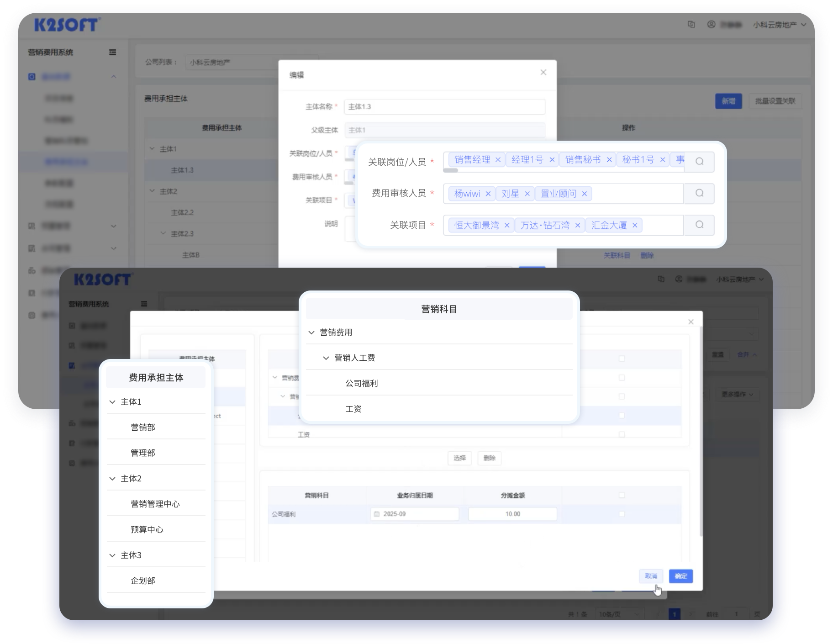Screen dimensions: 833x644
Task: Check the 工资 row checkbox
Action: point(621,434)
